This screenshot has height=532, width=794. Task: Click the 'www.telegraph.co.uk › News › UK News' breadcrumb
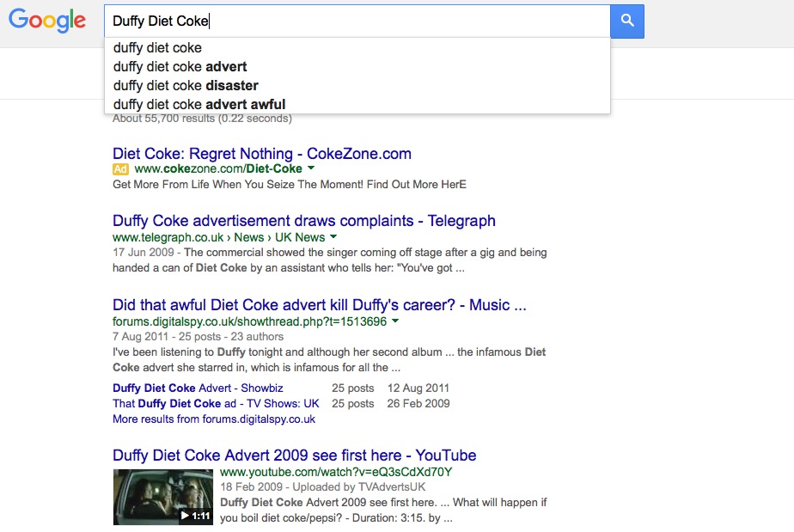pos(219,237)
